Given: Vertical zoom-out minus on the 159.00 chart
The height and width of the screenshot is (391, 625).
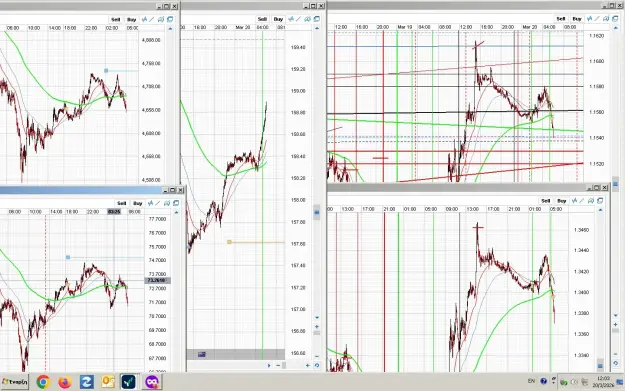Looking at the screenshot, I should (x=317, y=356).
